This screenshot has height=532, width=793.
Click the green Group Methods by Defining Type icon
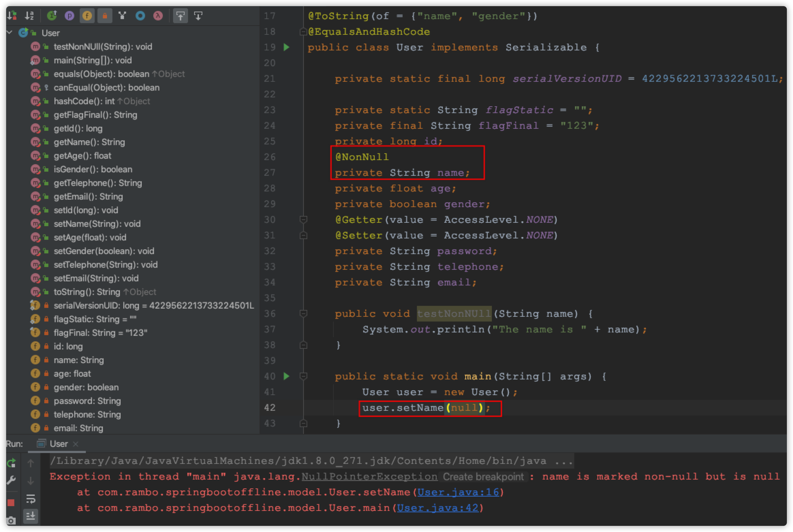coord(52,15)
